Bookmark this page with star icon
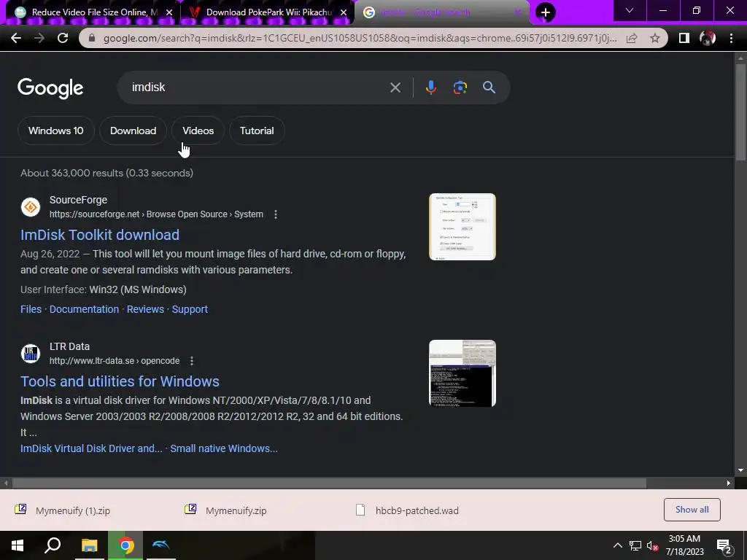 [x=655, y=38]
